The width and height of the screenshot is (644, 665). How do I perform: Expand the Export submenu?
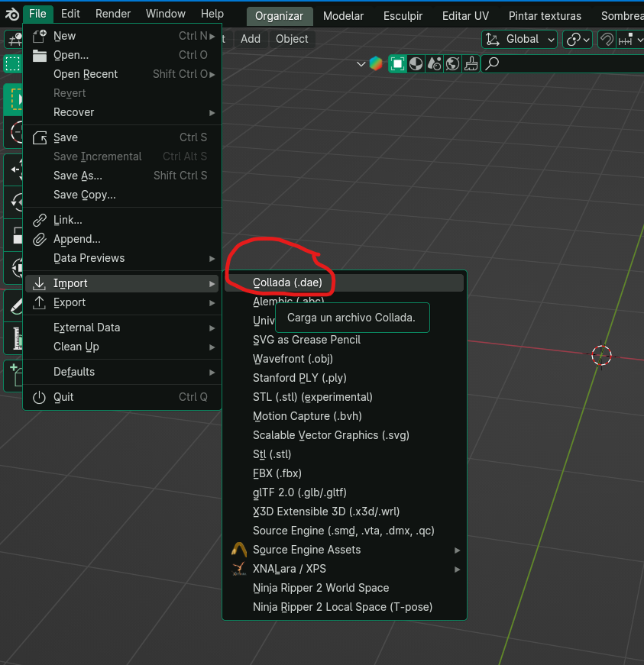click(122, 302)
